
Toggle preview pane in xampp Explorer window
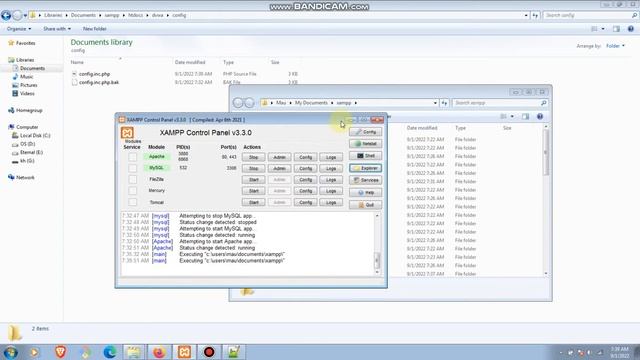tap(525, 117)
